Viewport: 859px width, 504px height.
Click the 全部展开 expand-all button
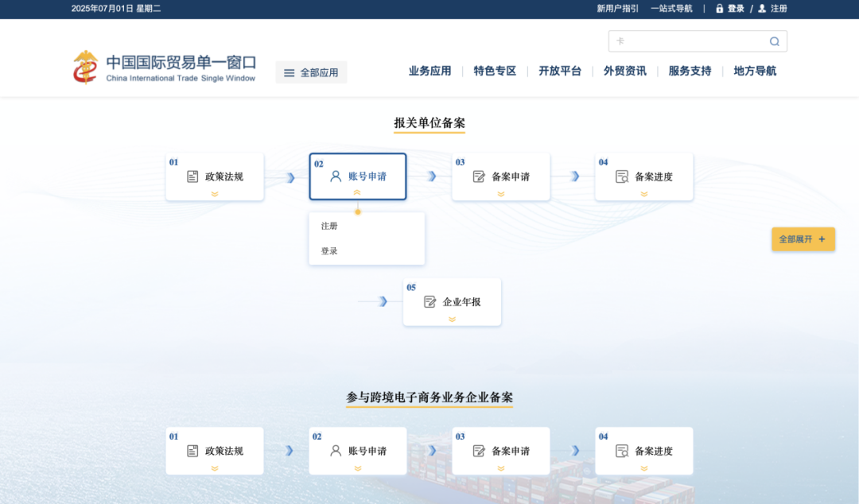click(803, 238)
